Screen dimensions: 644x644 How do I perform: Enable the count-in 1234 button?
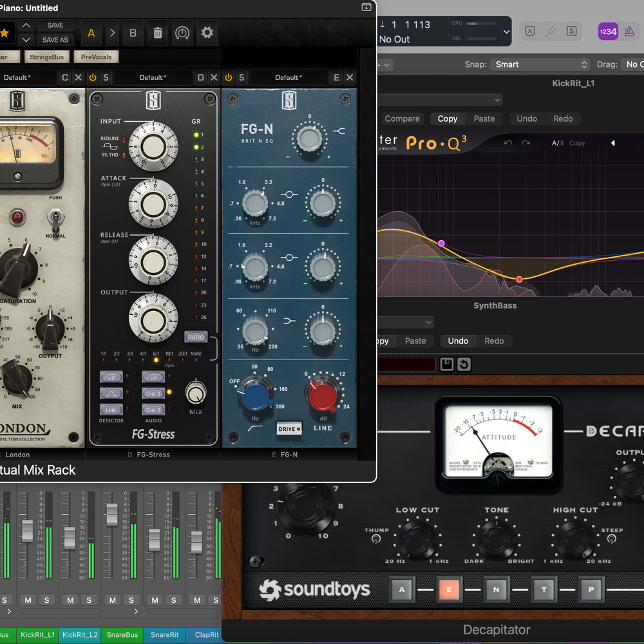pos(608,31)
